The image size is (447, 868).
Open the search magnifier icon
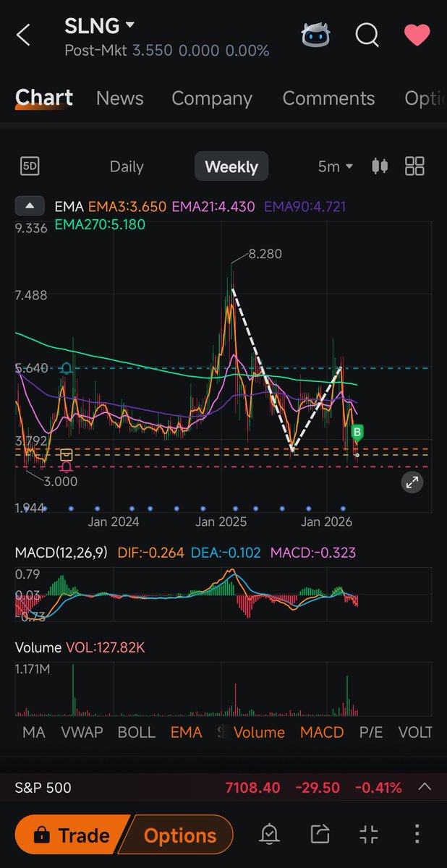[x=367, y=35]
